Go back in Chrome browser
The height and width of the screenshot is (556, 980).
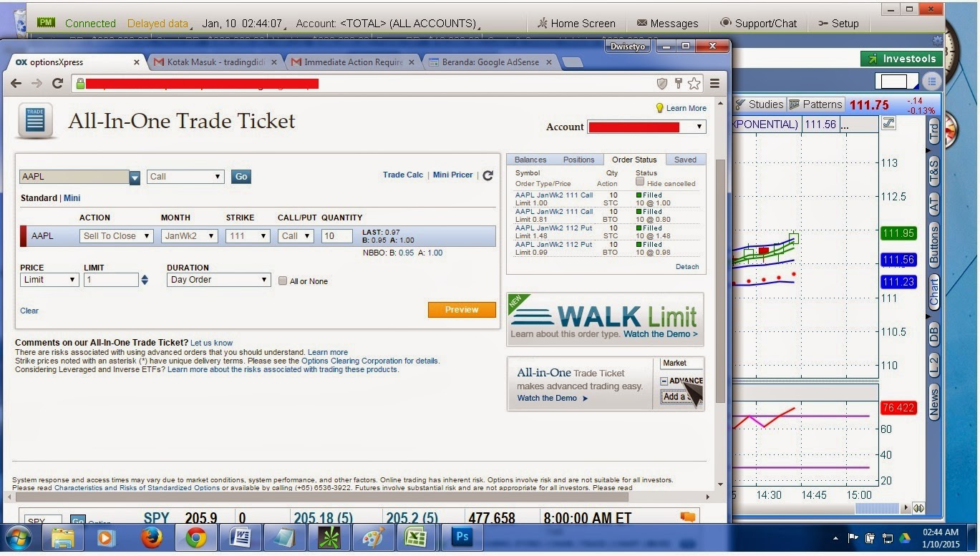[16, 84]
